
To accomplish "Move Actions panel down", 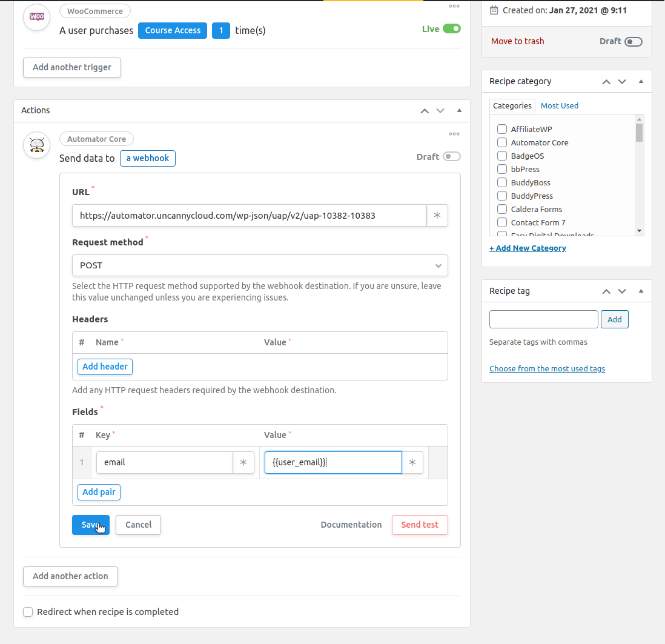I will pyautogui.click(x=440, y=111).
